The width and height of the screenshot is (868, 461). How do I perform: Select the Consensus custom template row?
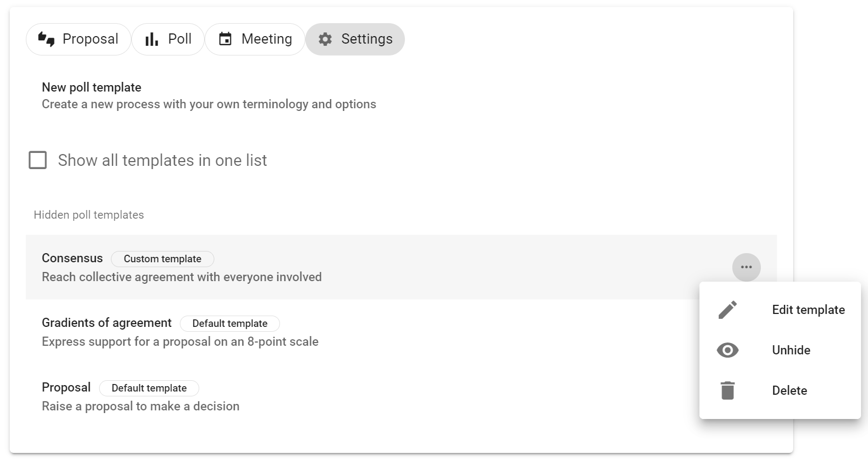click(401, 267)
